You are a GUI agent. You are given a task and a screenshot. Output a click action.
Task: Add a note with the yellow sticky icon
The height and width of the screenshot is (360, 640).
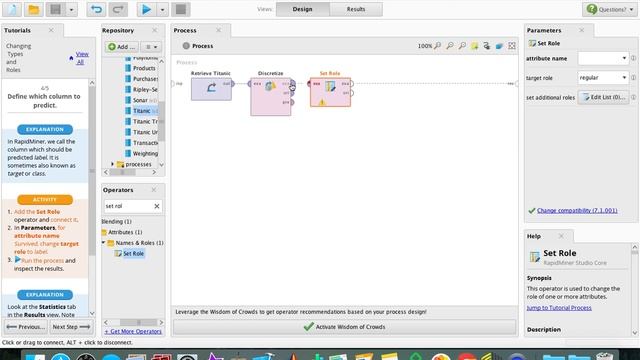(x=474, y=46)
